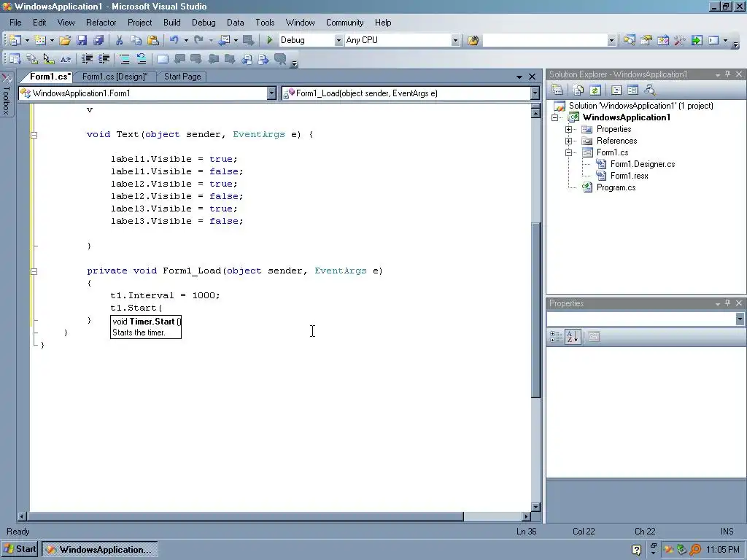
Task: Open the WindowsApplication1.Form1 class dropdown
Action: (x=271, y=93)
